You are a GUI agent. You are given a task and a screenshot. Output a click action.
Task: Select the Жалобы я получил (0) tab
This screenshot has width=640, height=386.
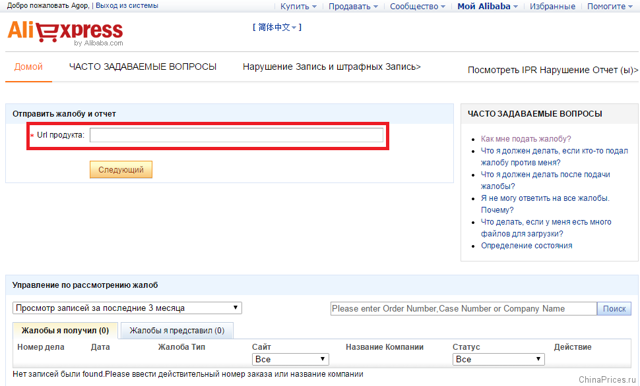(x=65, y=331)
